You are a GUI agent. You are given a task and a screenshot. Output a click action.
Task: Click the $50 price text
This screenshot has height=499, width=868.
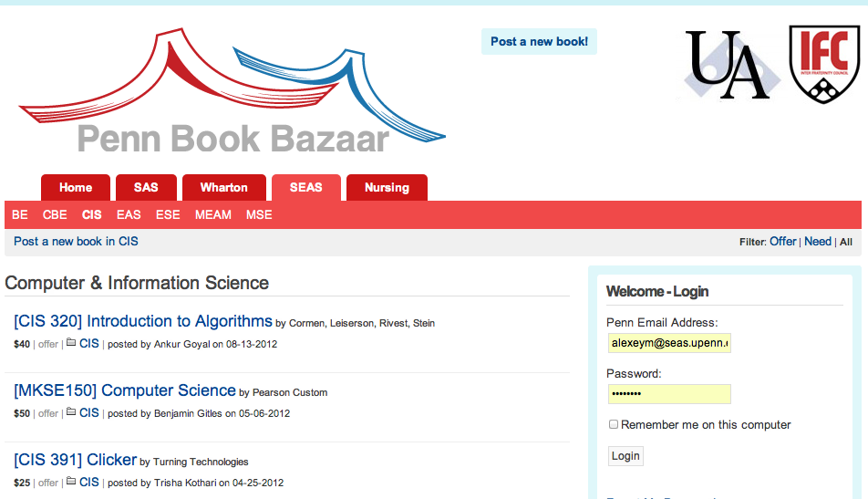click(22, 414)
